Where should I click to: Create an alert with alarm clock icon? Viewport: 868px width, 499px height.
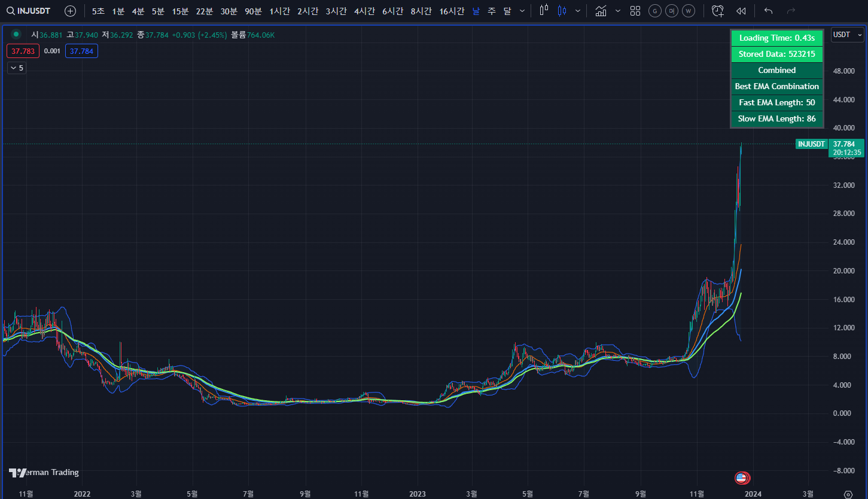[718, 11]
